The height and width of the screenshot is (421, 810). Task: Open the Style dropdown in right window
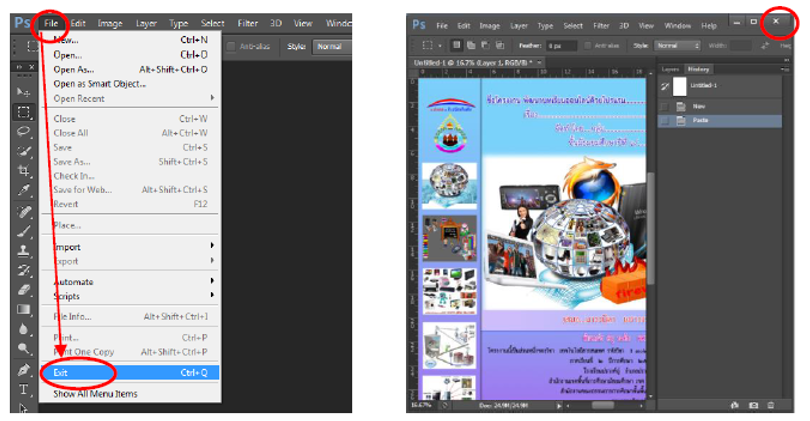pos(678,46)
